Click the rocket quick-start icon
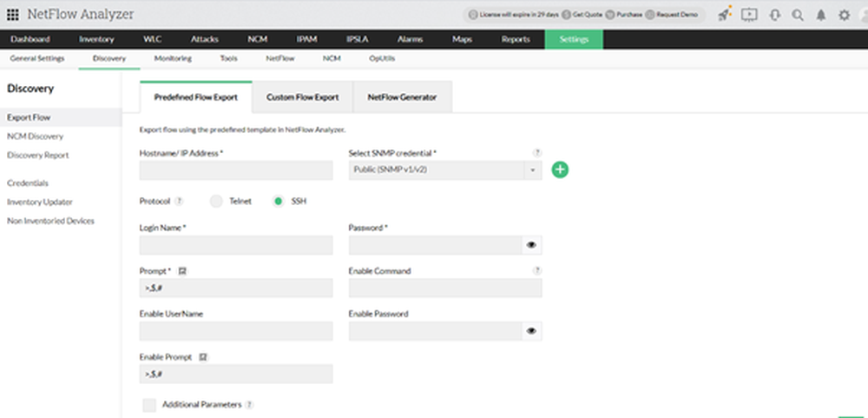868x418 pixels. coord(725,15)
